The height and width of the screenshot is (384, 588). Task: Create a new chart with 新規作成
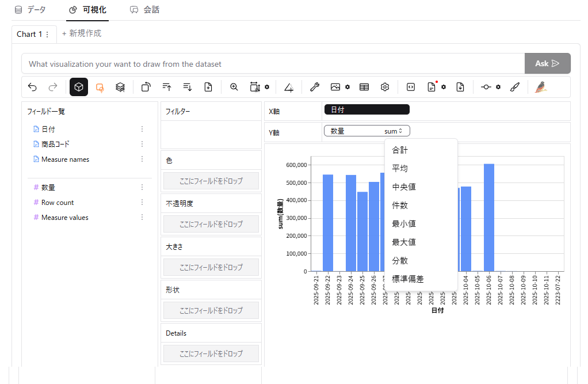pos(81,33)
